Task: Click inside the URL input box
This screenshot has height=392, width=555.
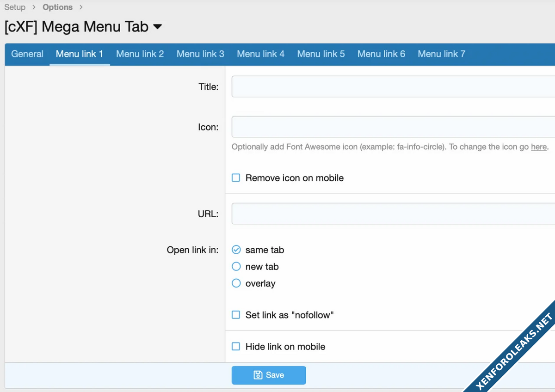Action: click(393, 214)
